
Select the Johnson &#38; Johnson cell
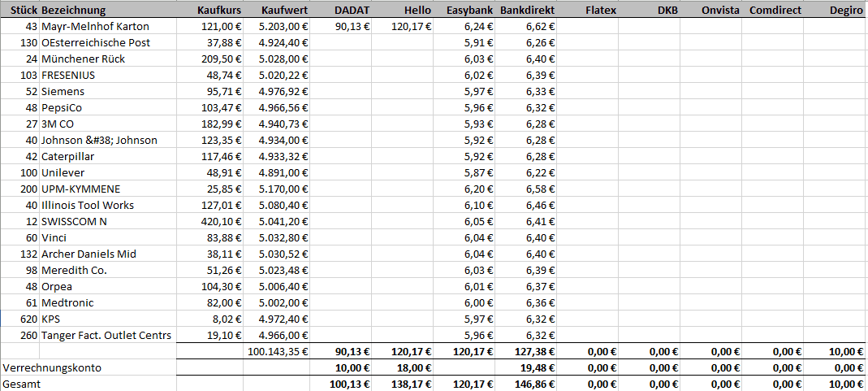(108, 140)
